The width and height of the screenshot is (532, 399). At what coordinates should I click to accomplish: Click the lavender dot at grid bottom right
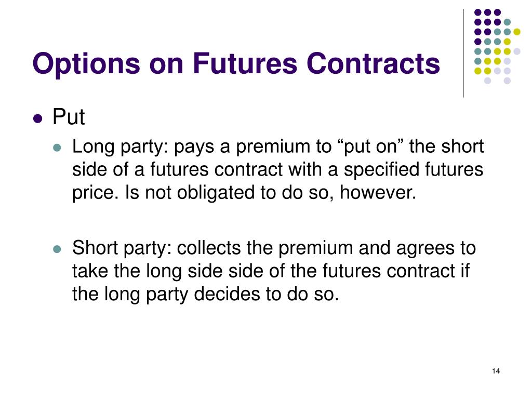(507, 81)
